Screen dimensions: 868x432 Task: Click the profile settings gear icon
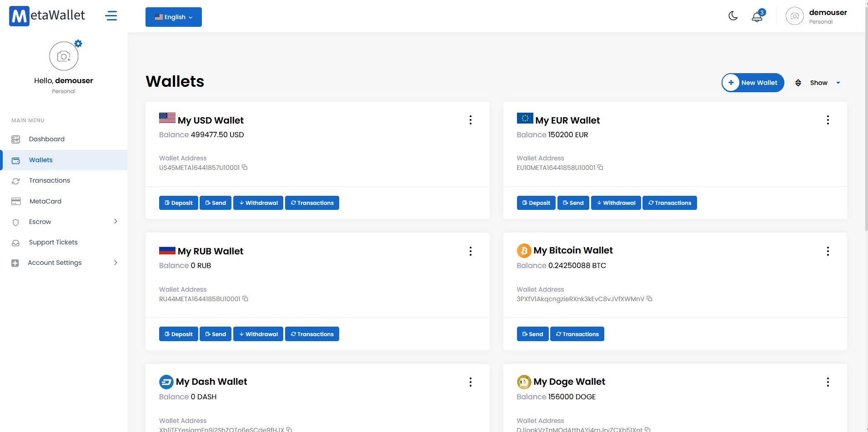point(78,44)
